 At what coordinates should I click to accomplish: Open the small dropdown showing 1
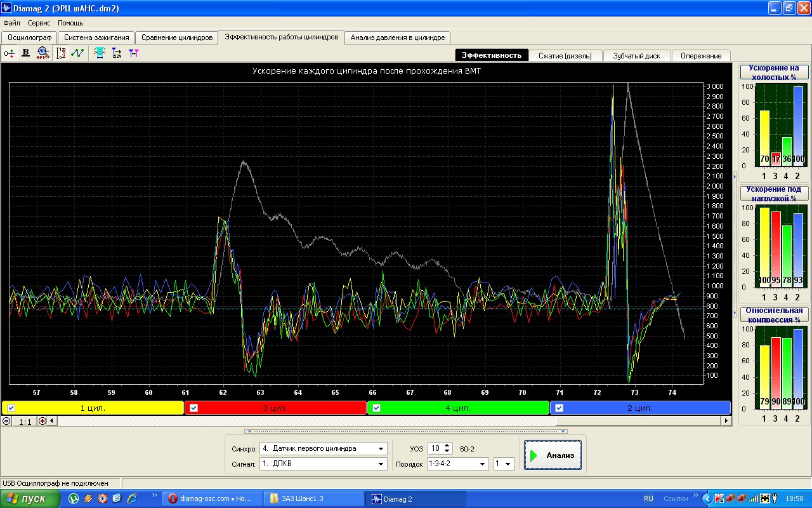(x=509, y=464)
